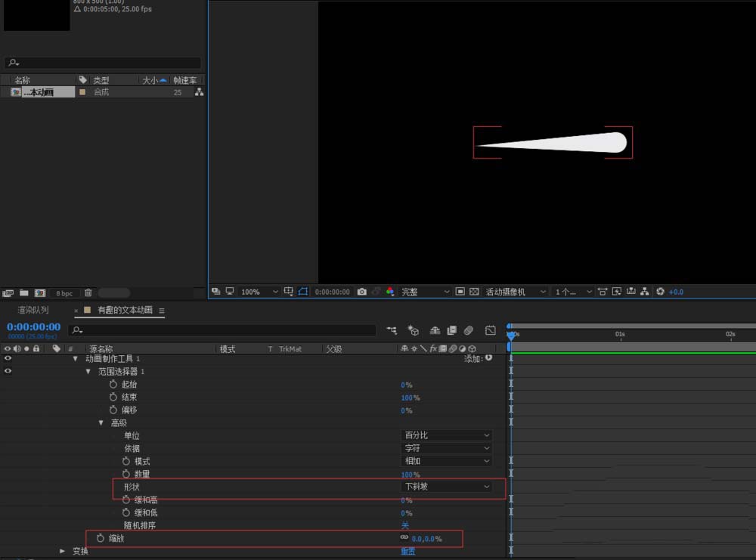Expand the 变换 (Transform) property group
Image resolution: width=756 pixels, height=560 pixels.
coord(63,551)
